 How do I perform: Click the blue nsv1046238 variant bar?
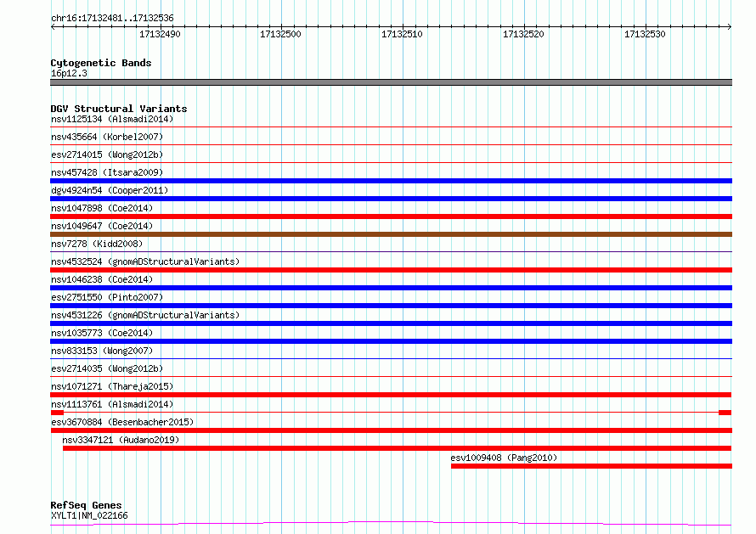point(391,288)
